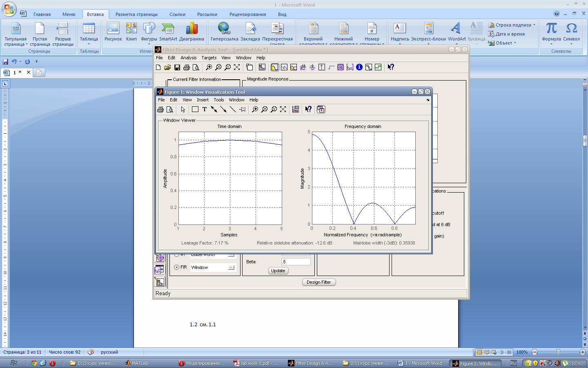Open Insert menu in Window Visualization Tool
588x368 pixels.
203,100
